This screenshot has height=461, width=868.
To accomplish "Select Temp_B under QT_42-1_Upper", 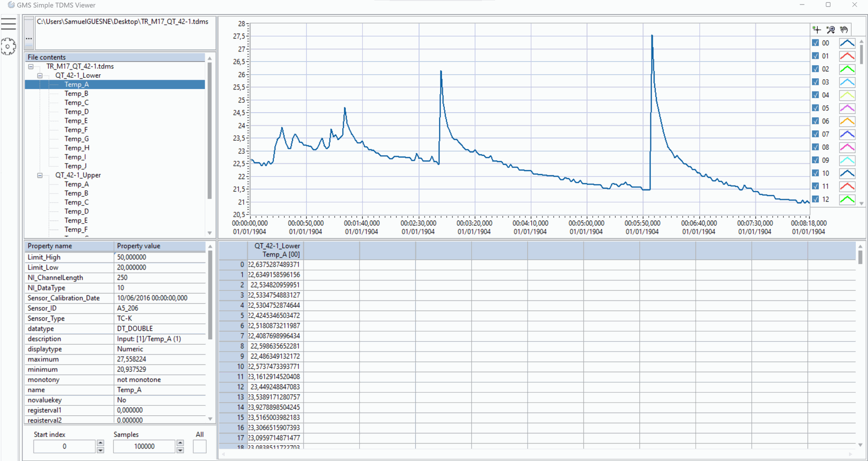I will (76, 193).
